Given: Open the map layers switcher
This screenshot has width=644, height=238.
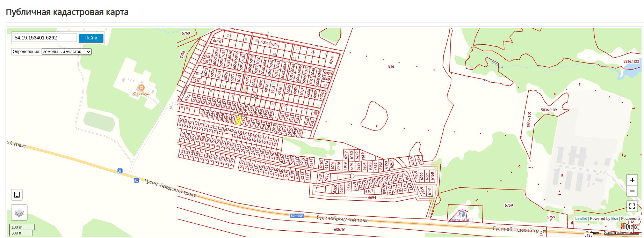Looking at the screenshot, I should (x=19, y=213).
